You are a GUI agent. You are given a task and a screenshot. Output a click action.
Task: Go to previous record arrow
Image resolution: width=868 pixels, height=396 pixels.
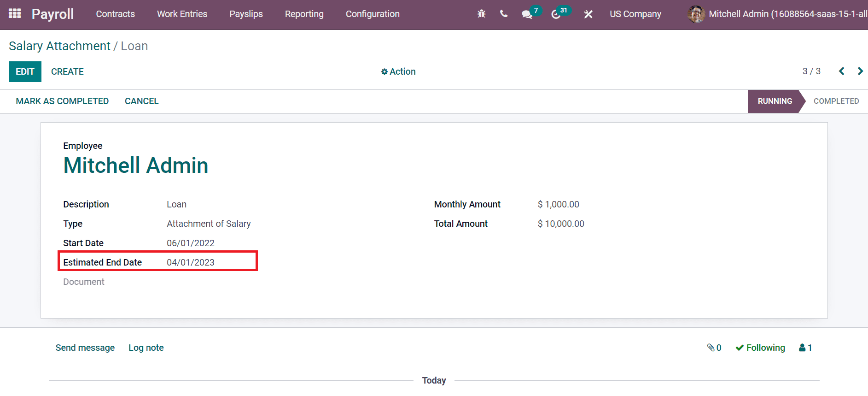pos(841,71)
